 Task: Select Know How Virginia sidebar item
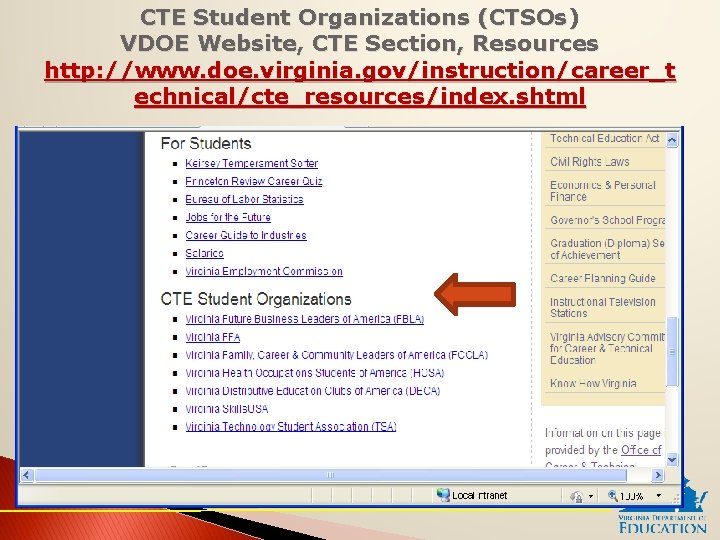[593, 383]
